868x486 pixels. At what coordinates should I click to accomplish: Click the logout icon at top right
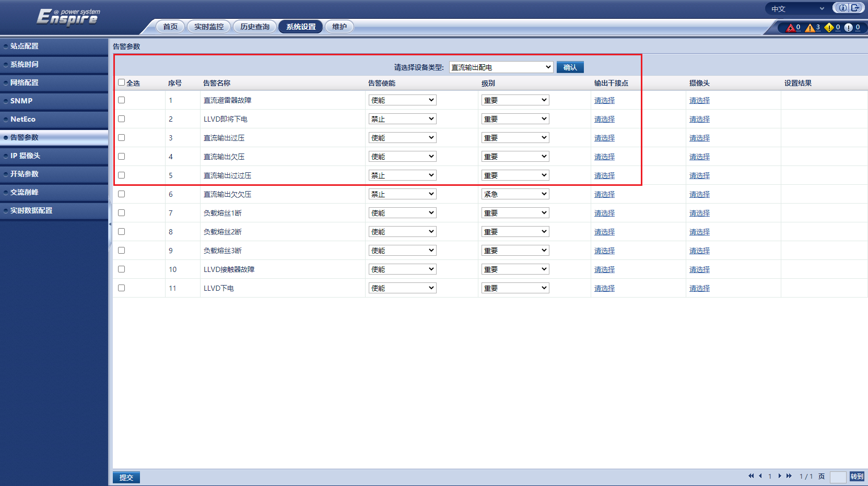855,8
